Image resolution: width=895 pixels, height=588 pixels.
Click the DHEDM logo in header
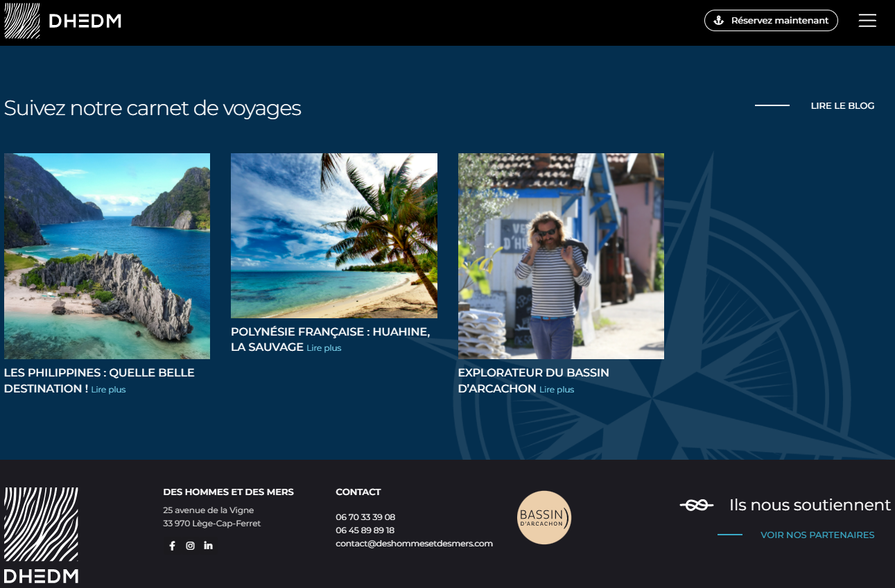click(63, 21)
